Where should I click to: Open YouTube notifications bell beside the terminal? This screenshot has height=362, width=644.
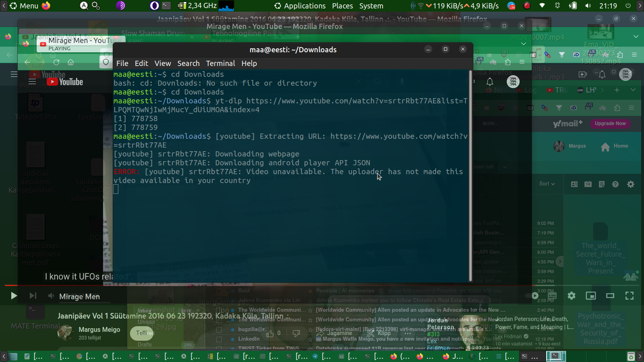click(490, 82)
